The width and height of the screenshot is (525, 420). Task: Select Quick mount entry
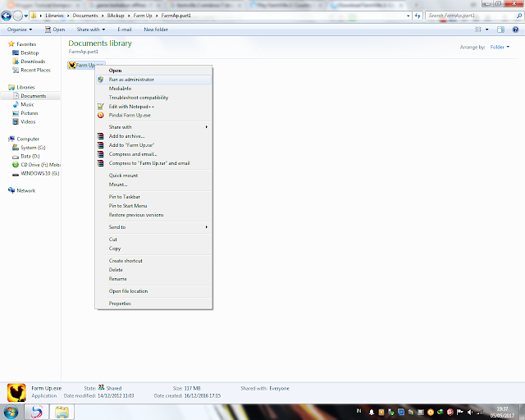coord(153,176)
